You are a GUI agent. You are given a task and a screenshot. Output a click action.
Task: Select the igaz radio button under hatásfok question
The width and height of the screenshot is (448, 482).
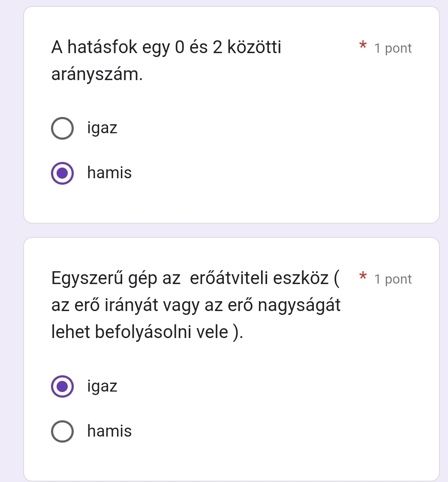click(x=62, y=128)
